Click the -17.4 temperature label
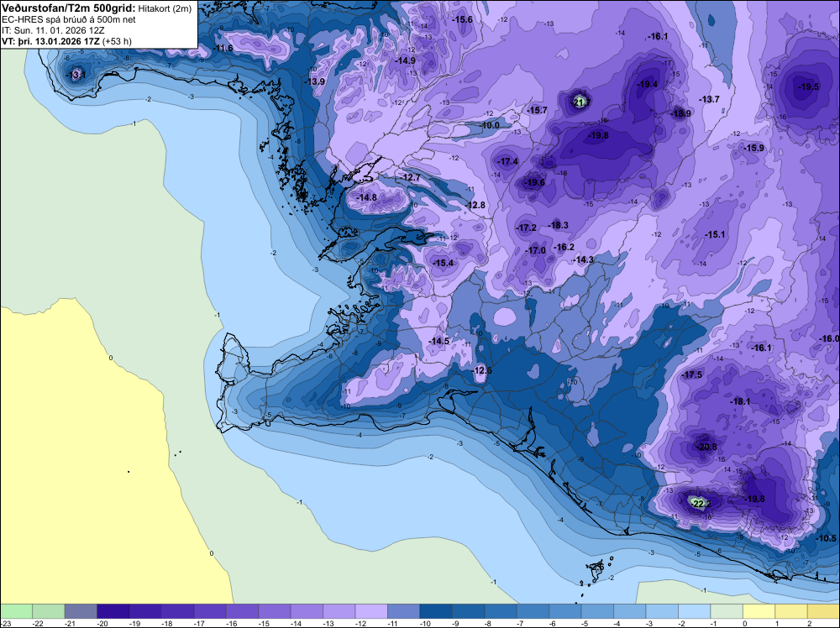Image resolution: width=840 pixels, height=628 pixels. tap(507, 162)
